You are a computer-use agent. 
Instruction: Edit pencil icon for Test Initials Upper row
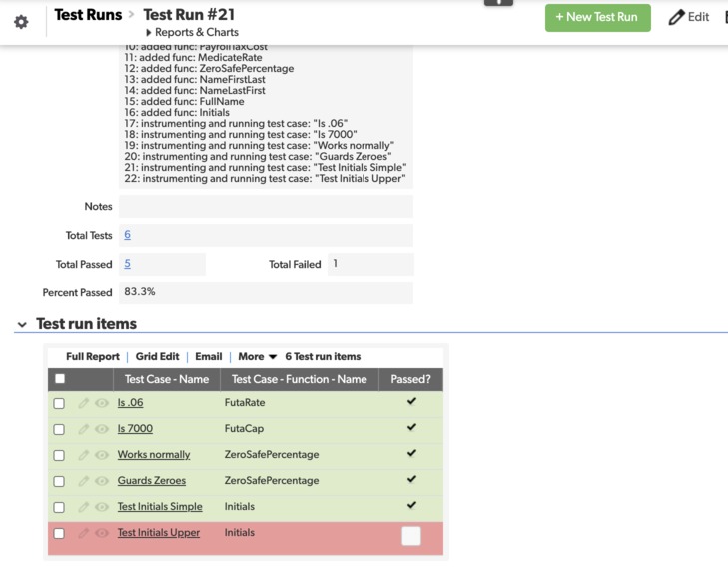(x=84, y=533)
